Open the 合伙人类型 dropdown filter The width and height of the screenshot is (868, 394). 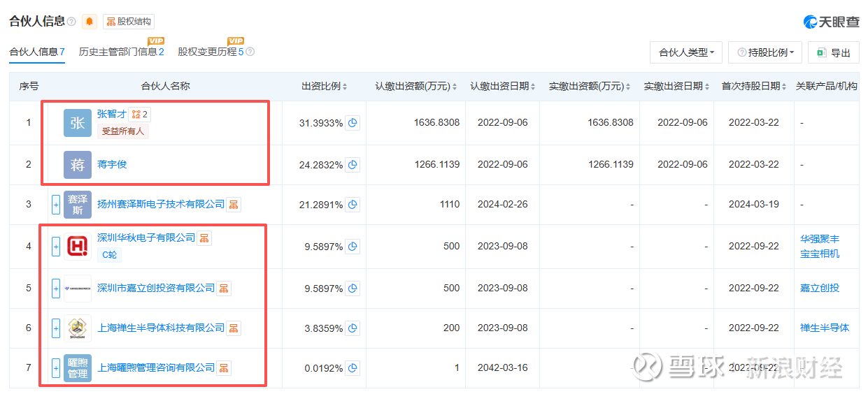686,52
